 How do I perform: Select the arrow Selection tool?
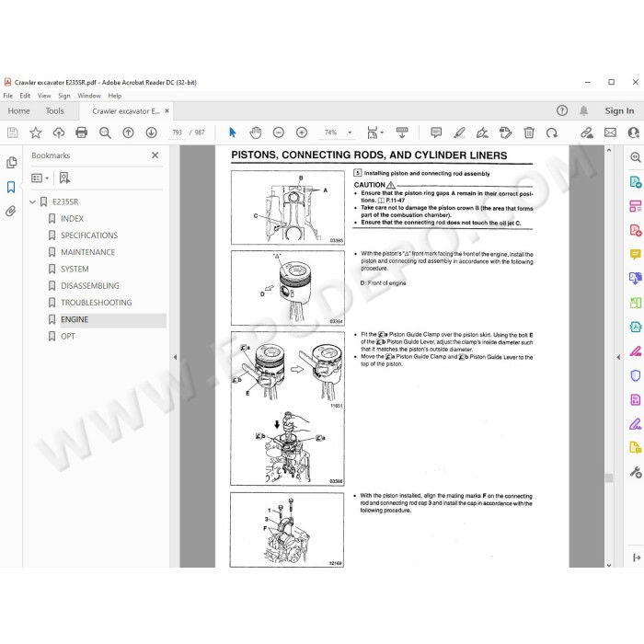pyautogui.click(x=233, y=132)
